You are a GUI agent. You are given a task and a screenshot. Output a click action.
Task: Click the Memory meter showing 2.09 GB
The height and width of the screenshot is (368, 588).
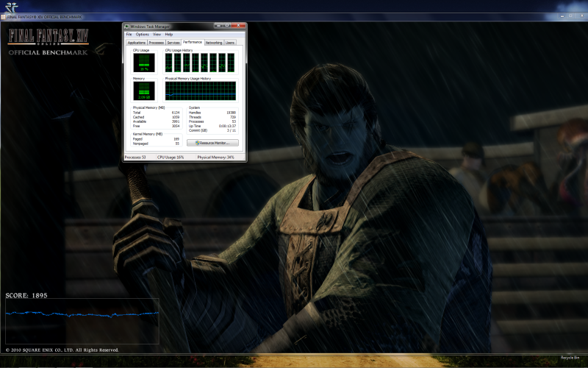(x=144, y=91)
